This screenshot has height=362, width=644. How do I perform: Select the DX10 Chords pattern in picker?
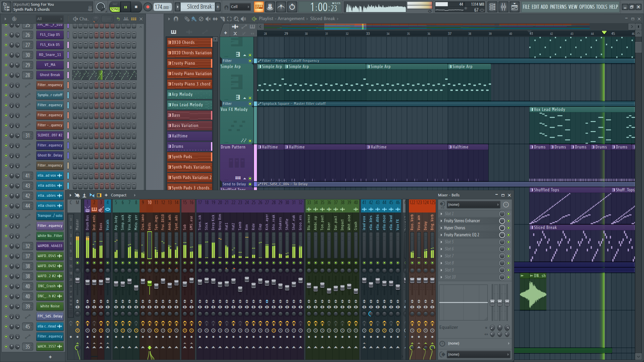(x=190, y=43)
